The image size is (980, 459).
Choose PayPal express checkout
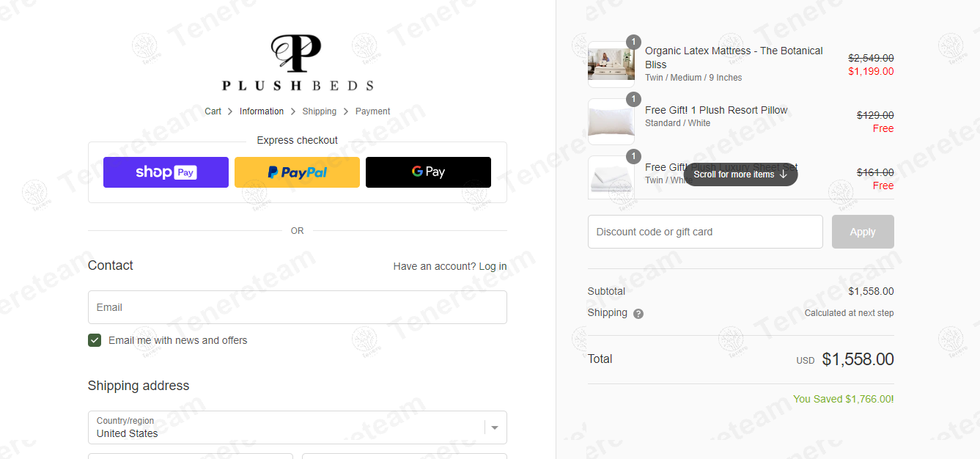[297, 172]
